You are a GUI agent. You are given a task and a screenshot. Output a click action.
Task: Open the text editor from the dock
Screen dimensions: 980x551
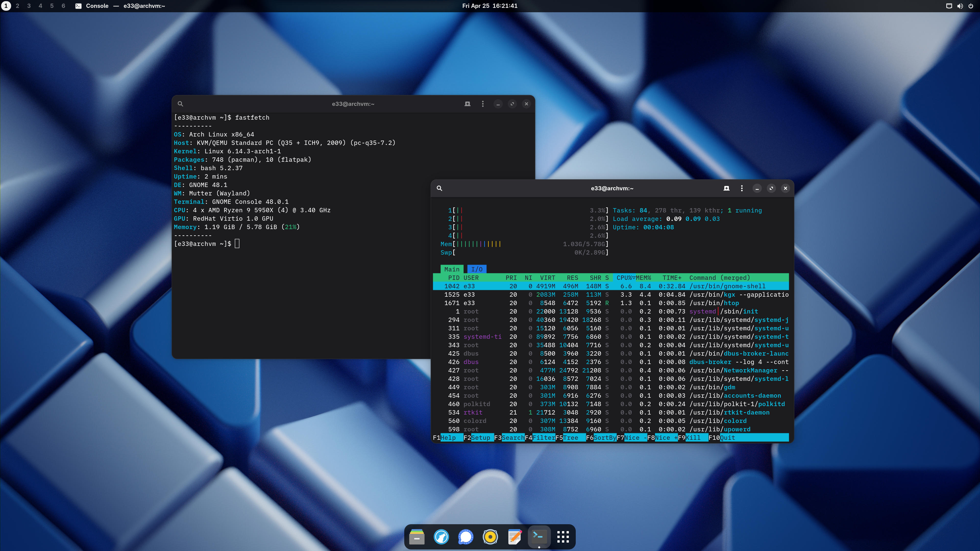[514, 536]
